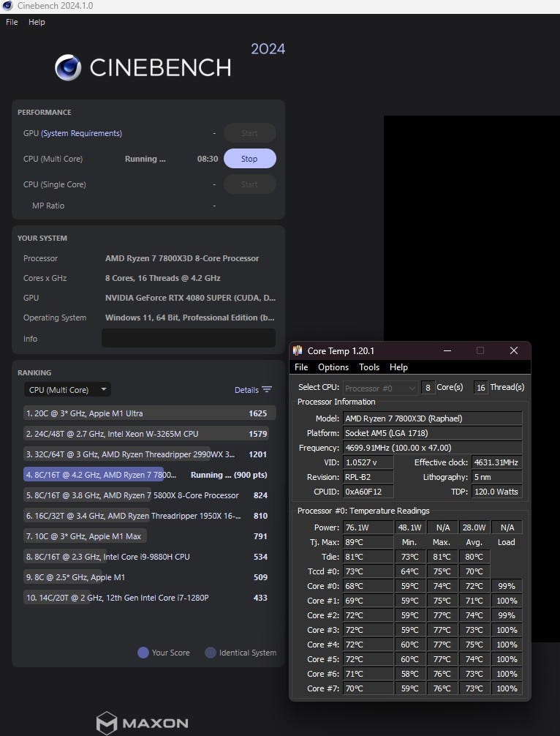
Task: Click the Platform Socket AM5 field
Action: click(x=433, y=433)
